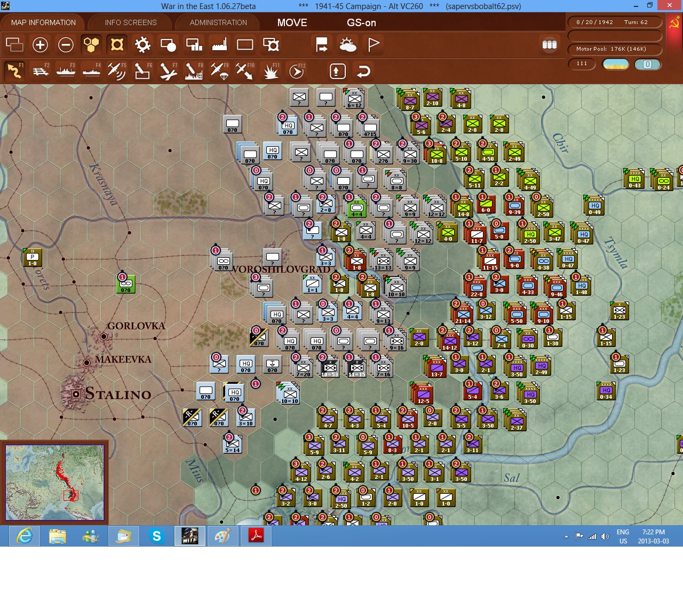
Task: Open the MAP INFORMATION tab
Action: click(x=43, y=22)
